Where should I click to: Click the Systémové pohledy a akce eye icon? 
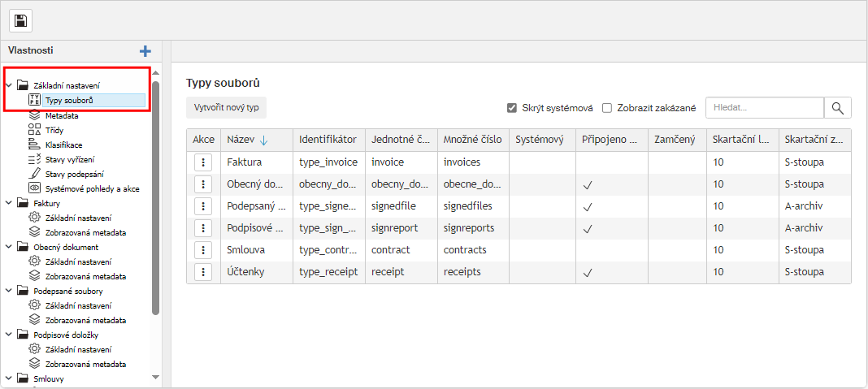pos(34,188)
